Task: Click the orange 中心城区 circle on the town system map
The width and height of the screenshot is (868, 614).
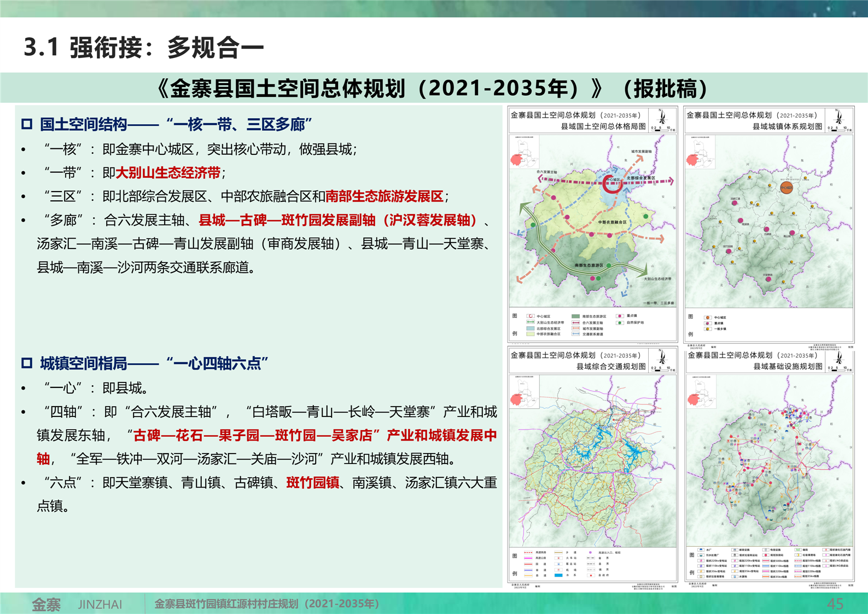Action: 786,188
